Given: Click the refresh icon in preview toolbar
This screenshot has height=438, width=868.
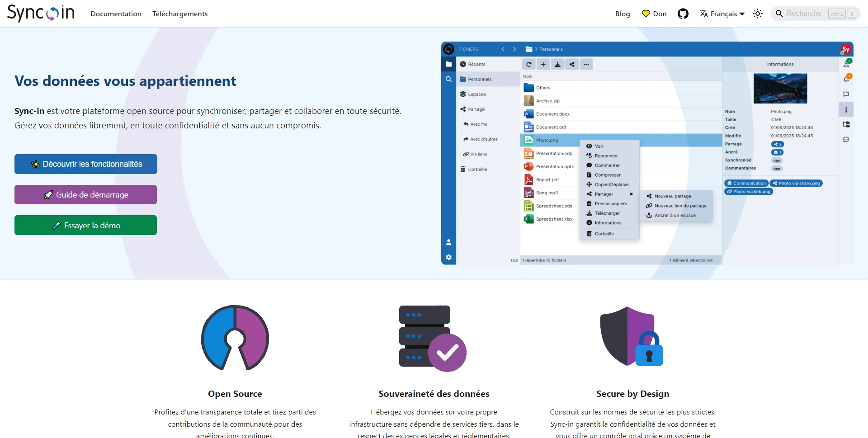Looking at the screenshot, I should coord(528,64).
